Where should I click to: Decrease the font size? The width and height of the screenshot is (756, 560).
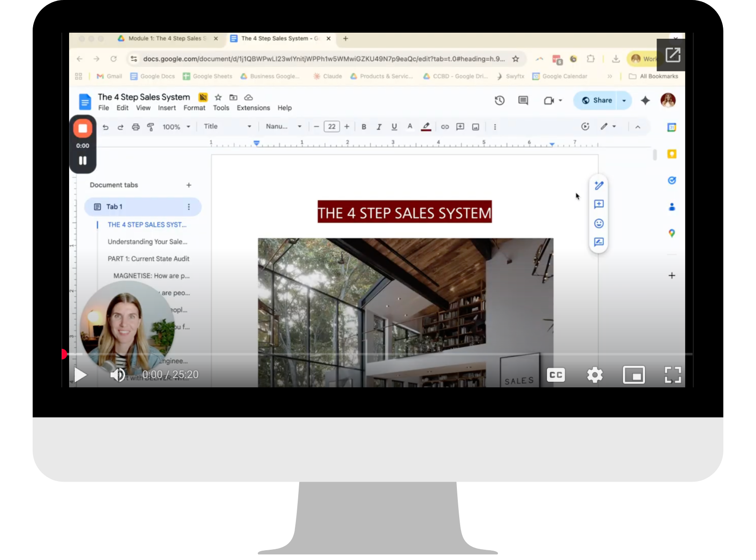pyautogui.click(x=316, y=126)
